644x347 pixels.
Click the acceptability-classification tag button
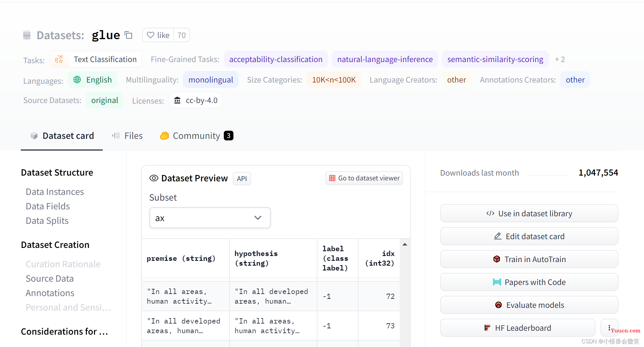click(276, 59)
